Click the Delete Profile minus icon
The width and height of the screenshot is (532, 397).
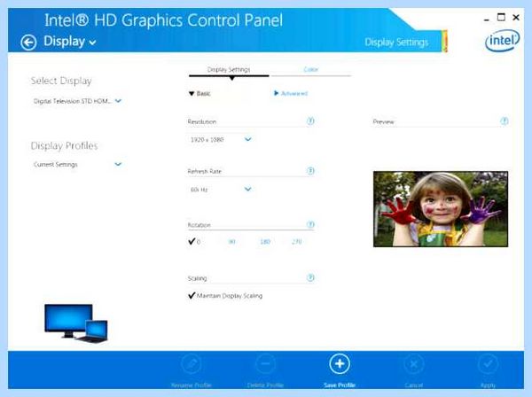(265, 364)
